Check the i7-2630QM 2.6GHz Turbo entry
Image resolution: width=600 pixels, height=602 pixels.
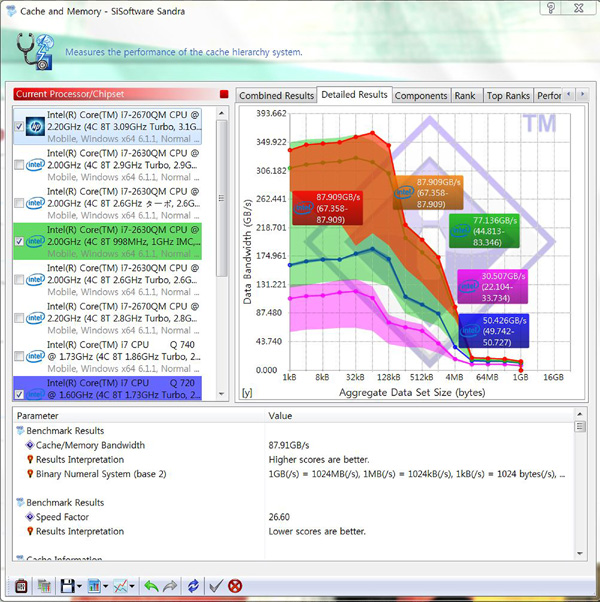coord(19,280)
